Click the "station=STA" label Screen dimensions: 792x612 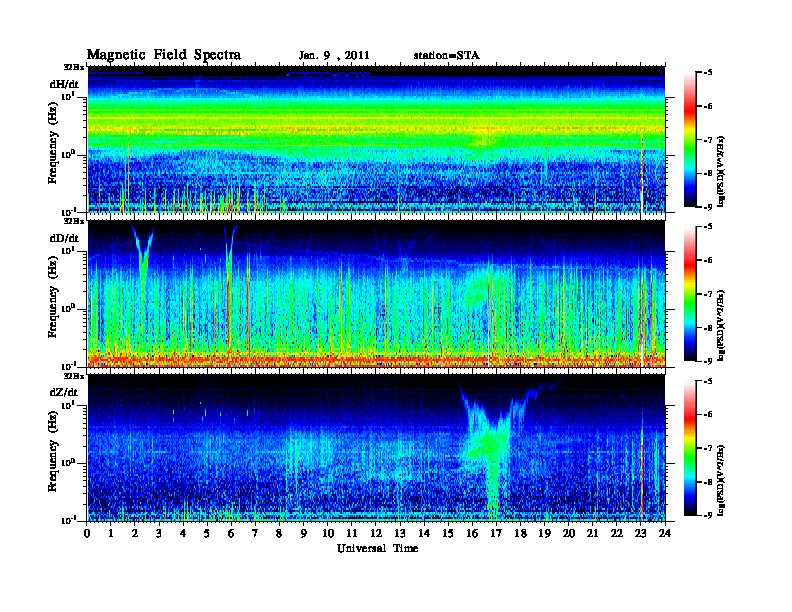coord(446,56)
